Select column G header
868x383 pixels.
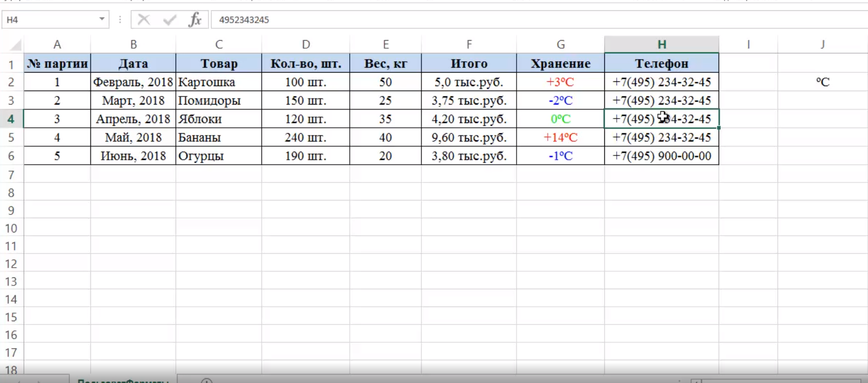click(560, 44)
